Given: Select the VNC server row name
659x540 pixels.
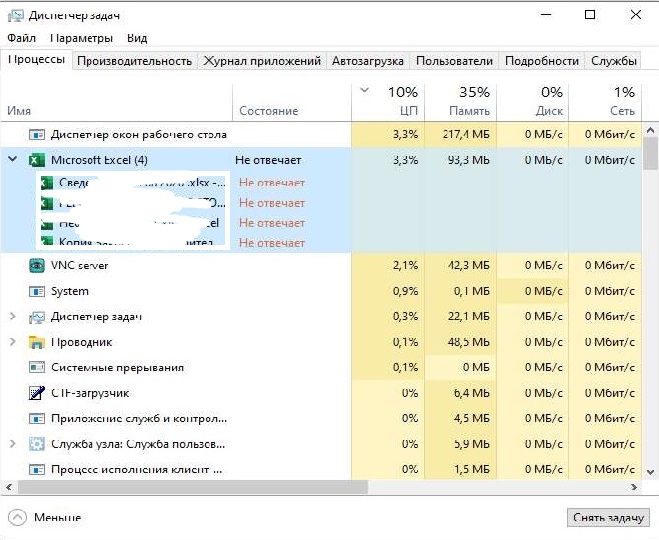Looking at the screenshot, I should coord(79,266).
